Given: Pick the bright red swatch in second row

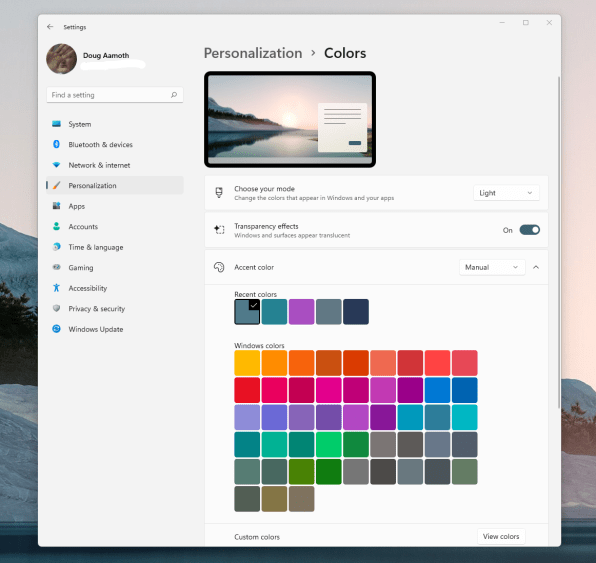Looking at the screenshot, I should pyautogui.click(x=247, y=390).
